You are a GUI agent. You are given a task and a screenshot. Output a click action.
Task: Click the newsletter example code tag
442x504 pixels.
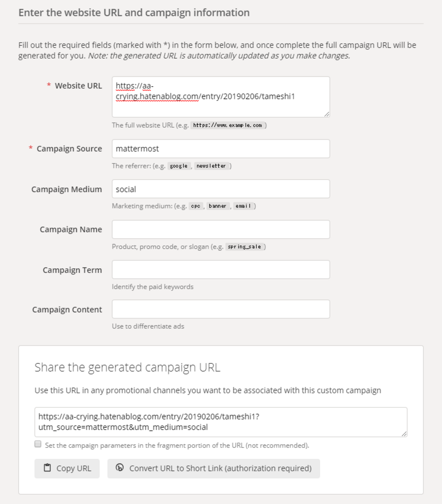tap(211, 166)
